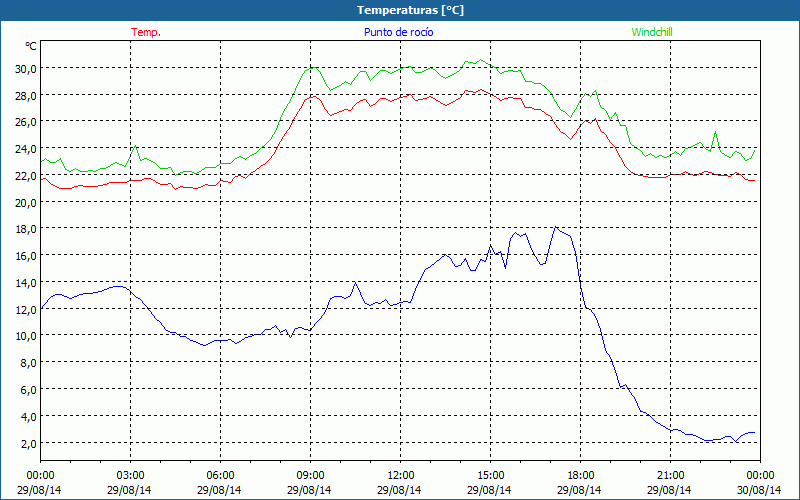Click the 29/08/14 date under 18:00
Image resolution: width=800 pixels, height=500 pixels.
(579, 490)
